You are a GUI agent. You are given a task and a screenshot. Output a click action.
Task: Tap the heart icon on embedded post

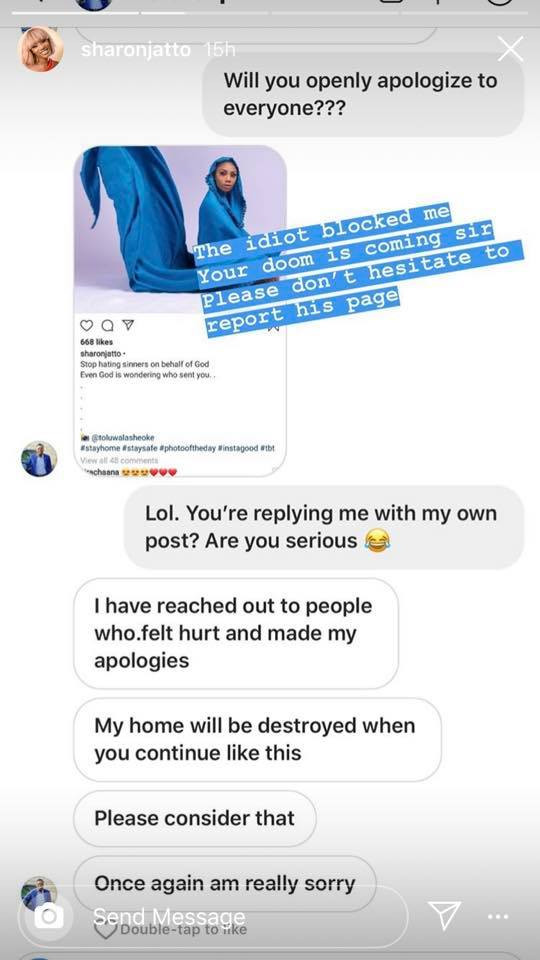(86, 326)
